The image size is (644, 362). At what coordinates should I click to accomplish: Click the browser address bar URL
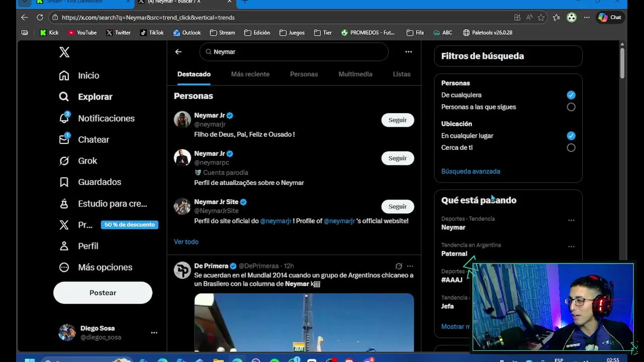148,18
